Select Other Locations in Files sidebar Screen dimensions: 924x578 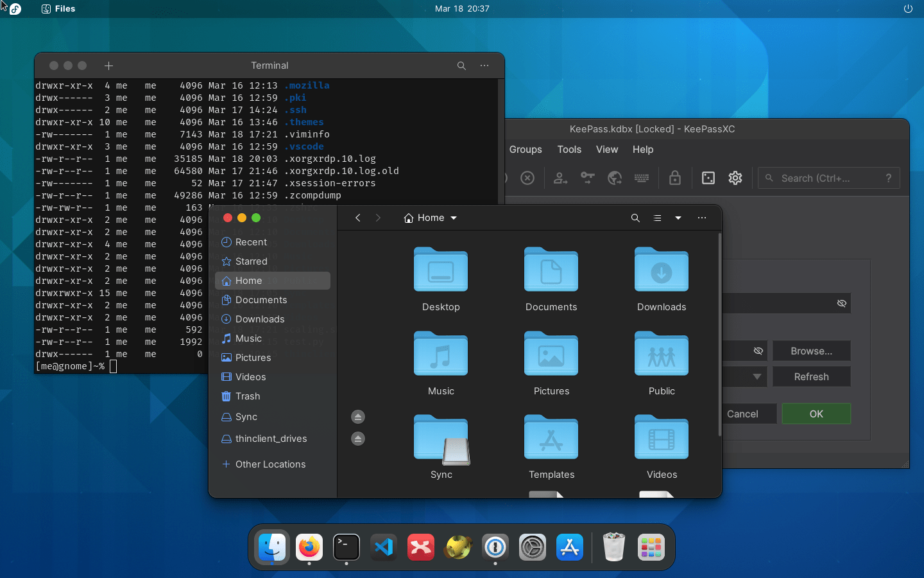[x=273, y=464]
